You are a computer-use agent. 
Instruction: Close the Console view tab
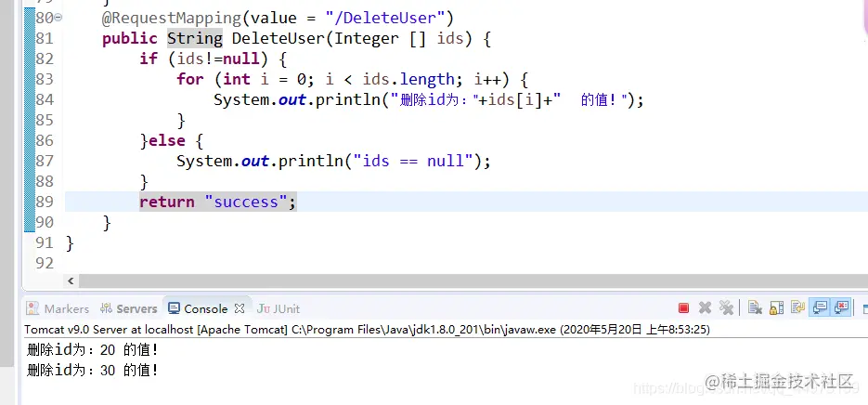[x=240, y=308]
